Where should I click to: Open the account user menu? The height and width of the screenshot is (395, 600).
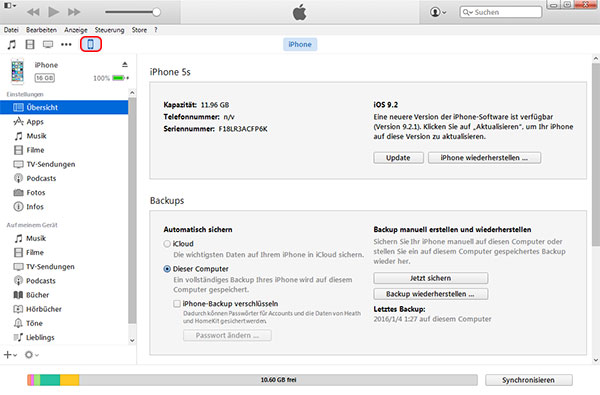click(x=438, y=12)
